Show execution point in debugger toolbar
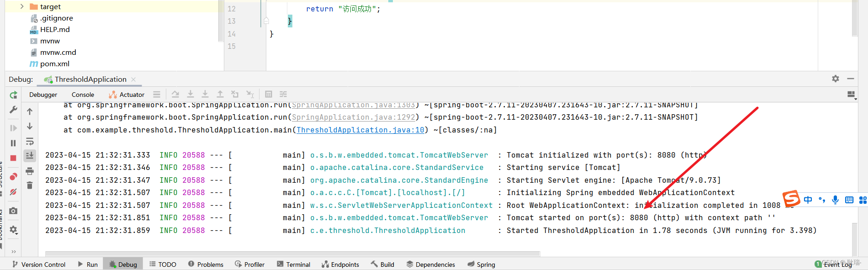The width and height of the screenshot is (868, 270). tap(175, 94)
